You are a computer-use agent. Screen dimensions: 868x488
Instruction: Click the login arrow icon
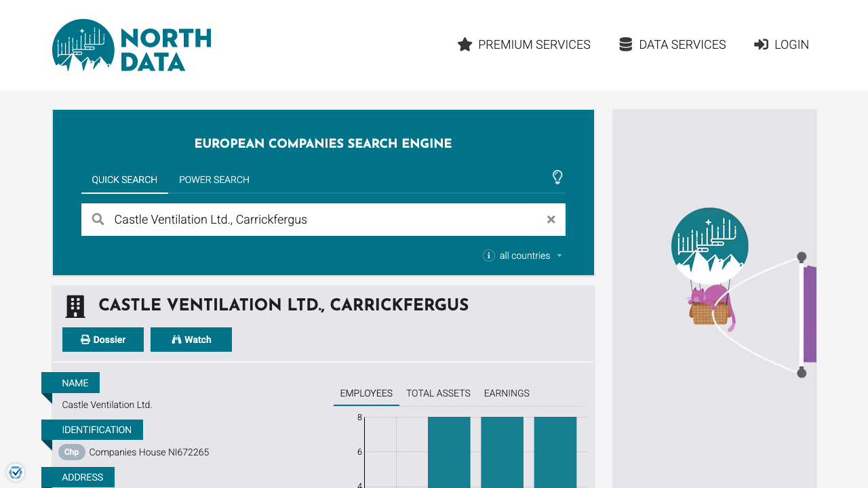click(759, 44)
